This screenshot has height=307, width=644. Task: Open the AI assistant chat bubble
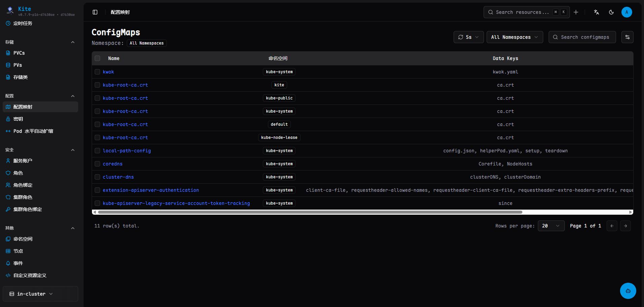(628, 291)
